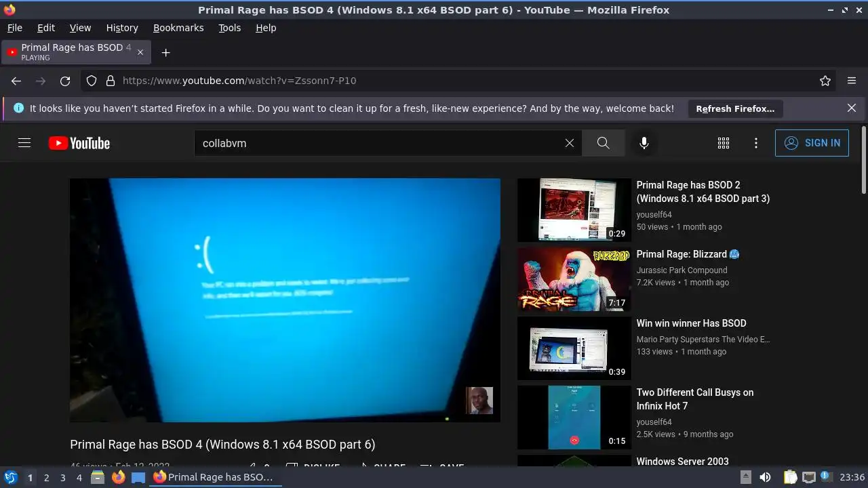Open the Tools menu

229,28
